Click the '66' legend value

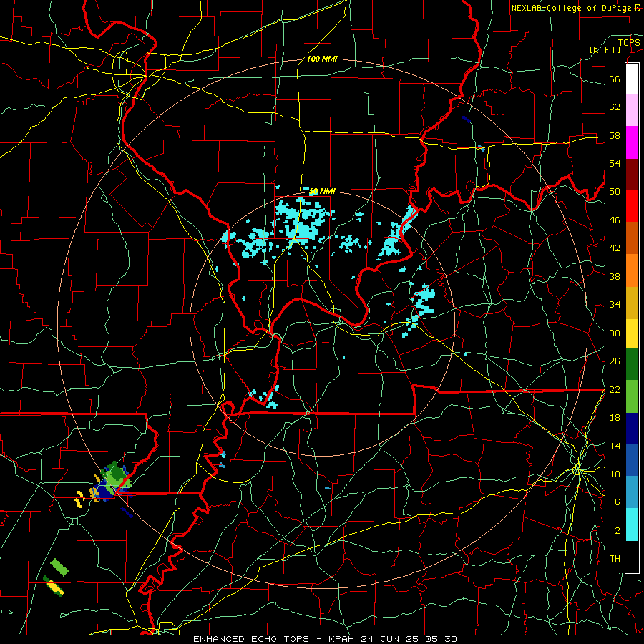[615, 79]
